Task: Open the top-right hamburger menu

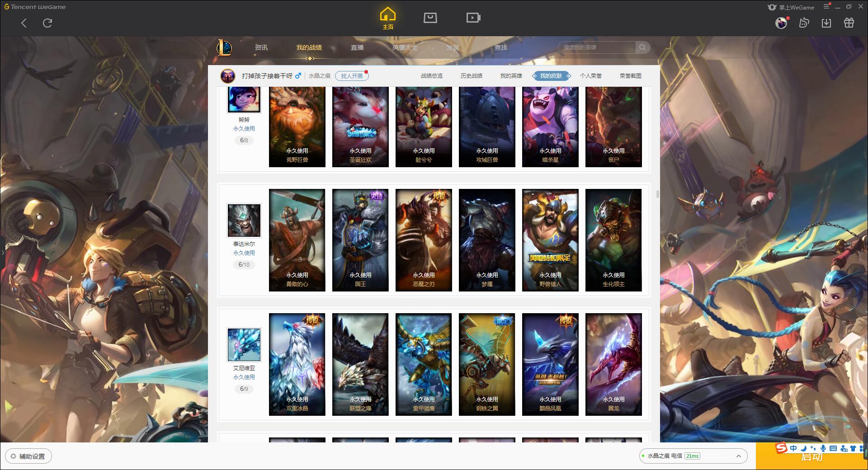Action: 826,6
